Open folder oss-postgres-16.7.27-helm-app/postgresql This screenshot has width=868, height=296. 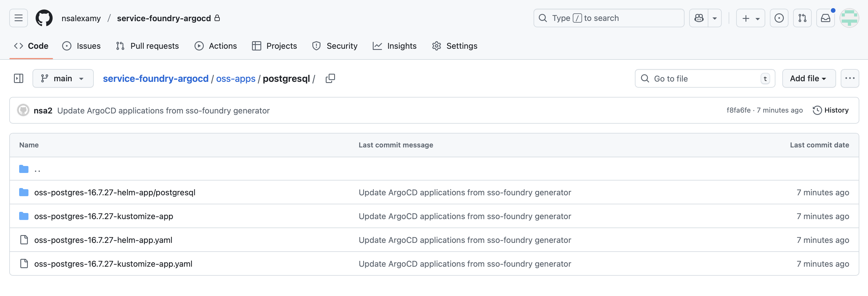(115, 192)
